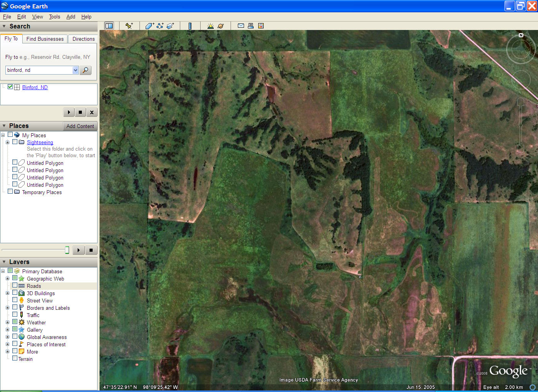538x392 pixels.
Task: Clear search results with X button
Action: pos(91,112)
